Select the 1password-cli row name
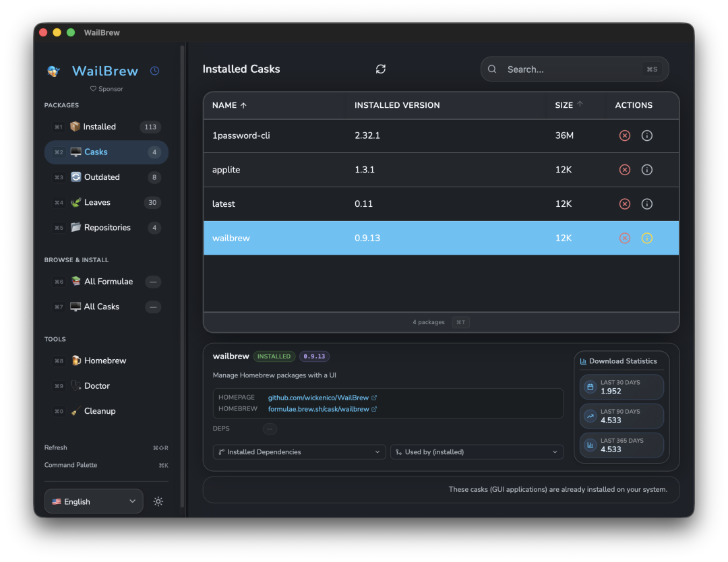 coord(241,135)
